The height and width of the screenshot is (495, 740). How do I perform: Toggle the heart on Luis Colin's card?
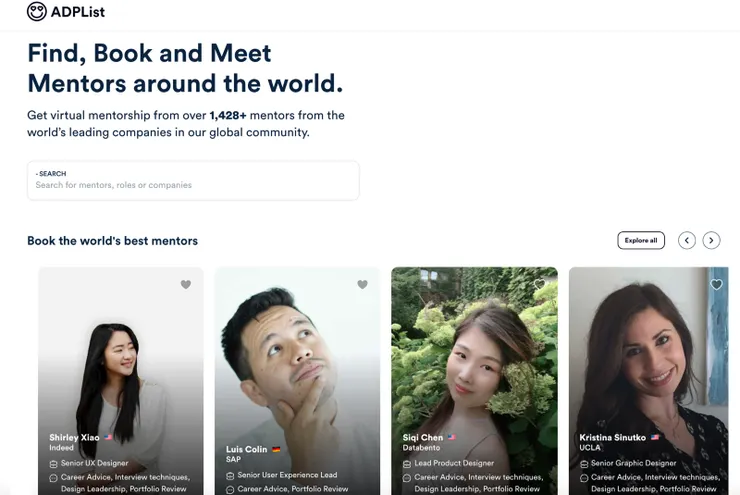tap(362, 285)
